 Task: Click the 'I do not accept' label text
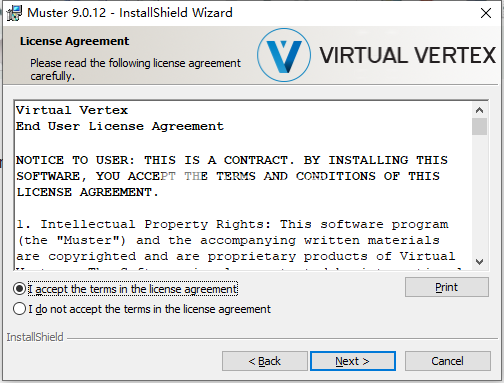[149, 309]
